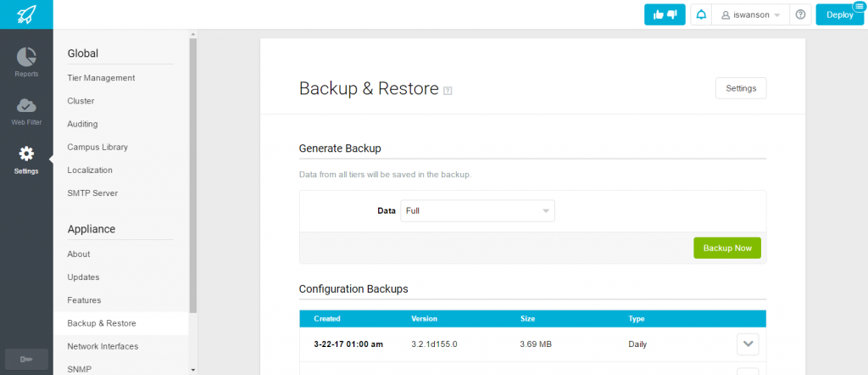Click the Deploy button
Screen dimensions: 868x375
pyautogui.click(x=840, y=15)
